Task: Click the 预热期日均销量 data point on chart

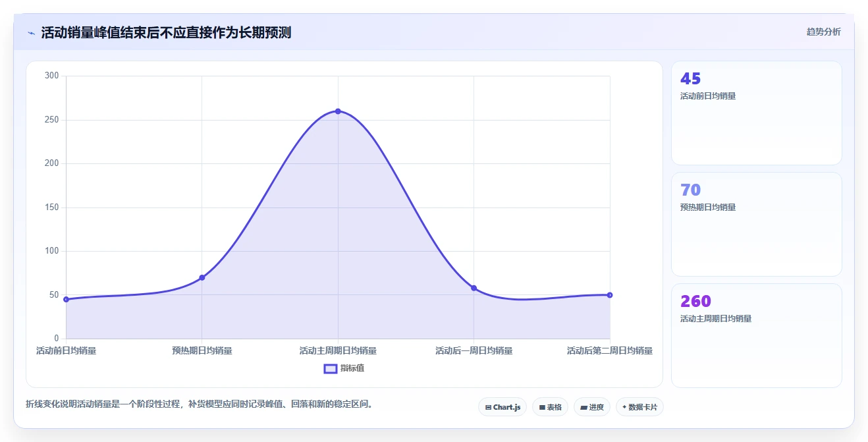Action: [x=202, y=277]
